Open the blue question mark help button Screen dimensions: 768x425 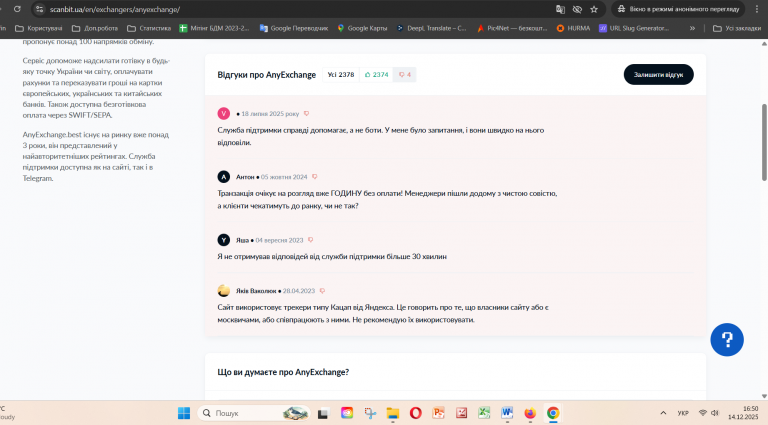click(727, 340)
